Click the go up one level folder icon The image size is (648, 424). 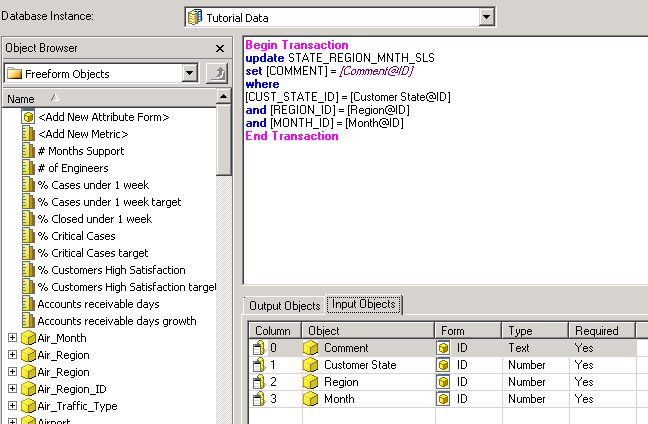(217, 73)
